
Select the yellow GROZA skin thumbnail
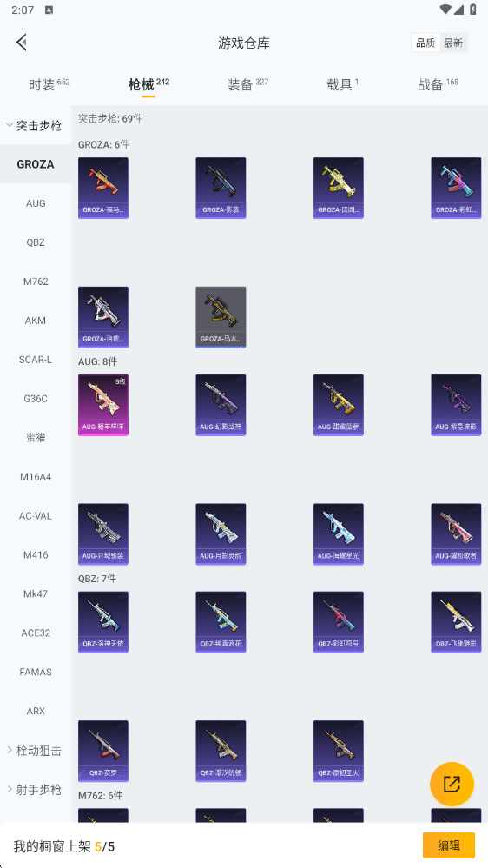click(339, 189)
